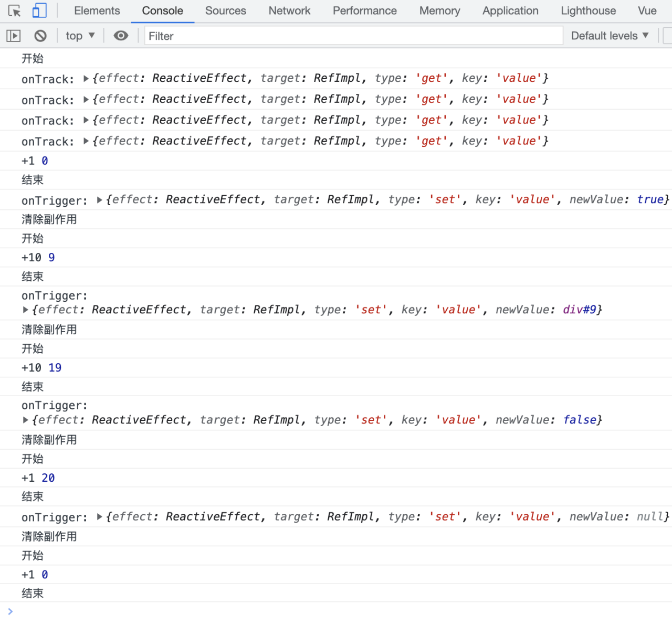Open the Sources panel

[x=226, y=10]
